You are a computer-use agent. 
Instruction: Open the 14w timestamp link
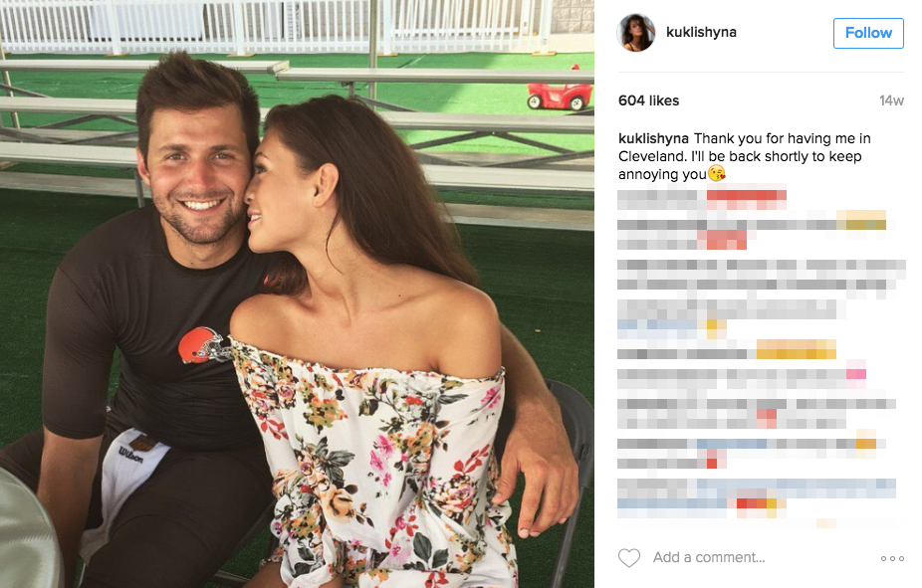point(891,100)
